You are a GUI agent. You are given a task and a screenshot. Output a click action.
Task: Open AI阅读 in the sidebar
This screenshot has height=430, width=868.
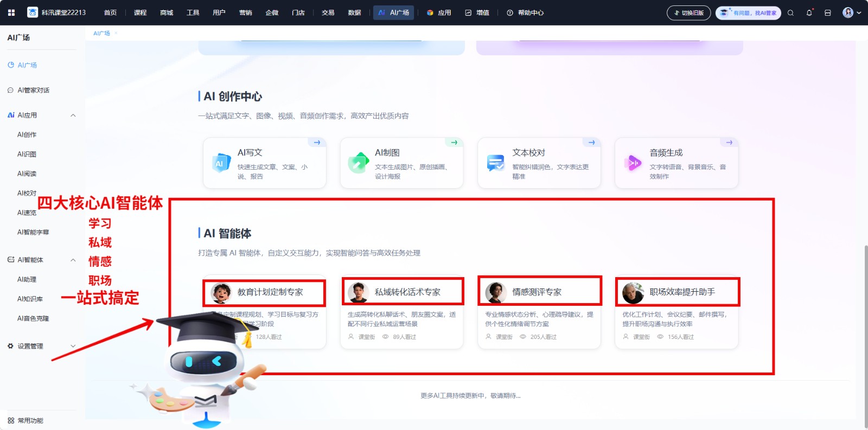[27, 174]
